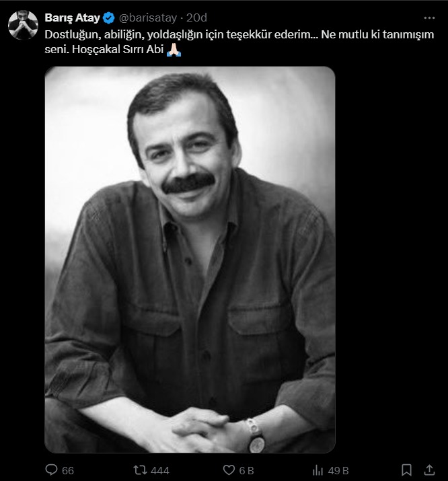Viewport: 448px width, 481px height.
Task: Open the black and white portrait photo
Action: click(190, 260)
